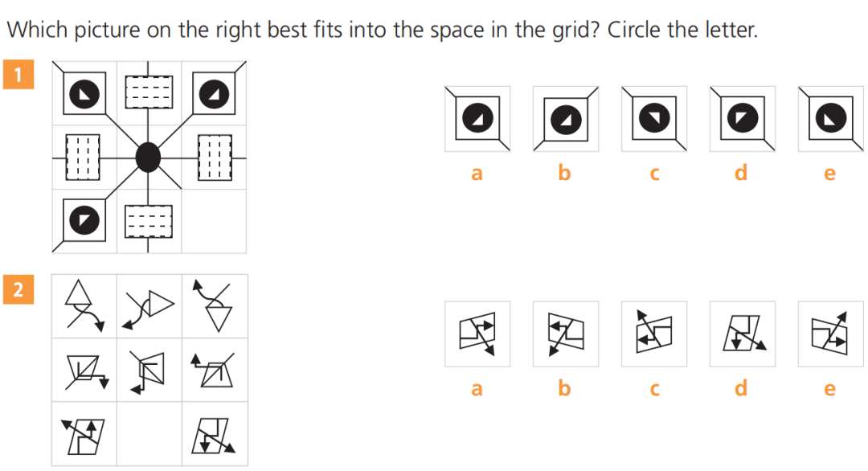Circle orange letter d under question 2 options

click(x=742, y=389)
